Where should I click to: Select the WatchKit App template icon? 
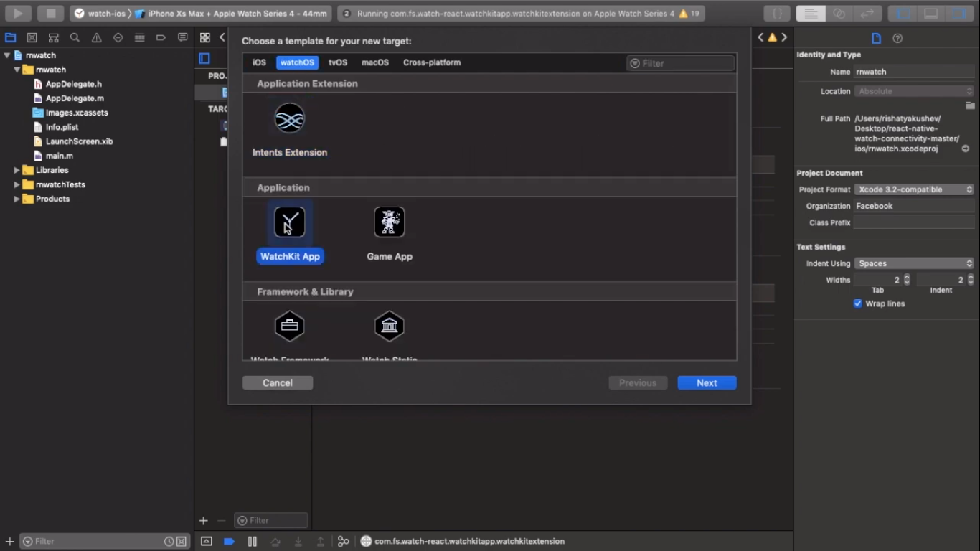290,222
